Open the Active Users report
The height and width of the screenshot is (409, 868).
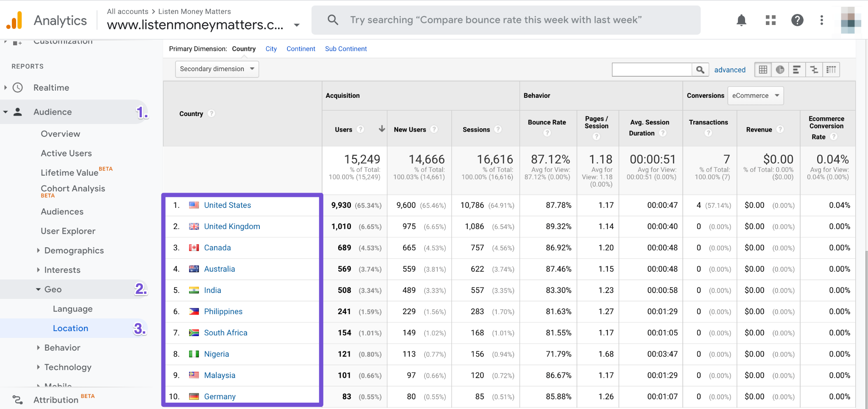(66, 153)
